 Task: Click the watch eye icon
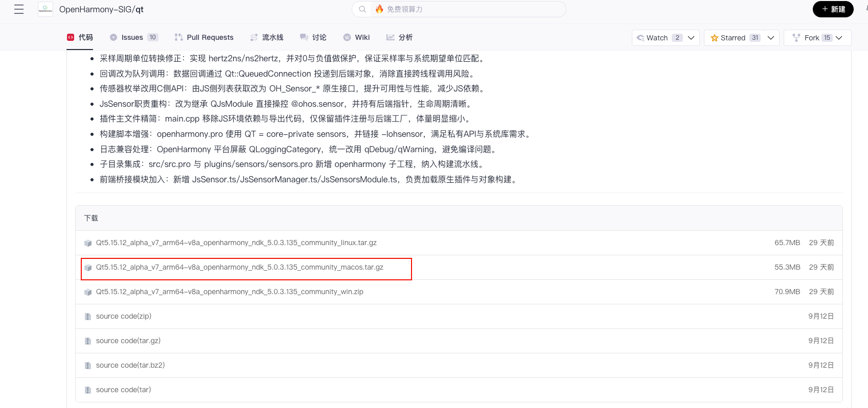pos(640,38)
